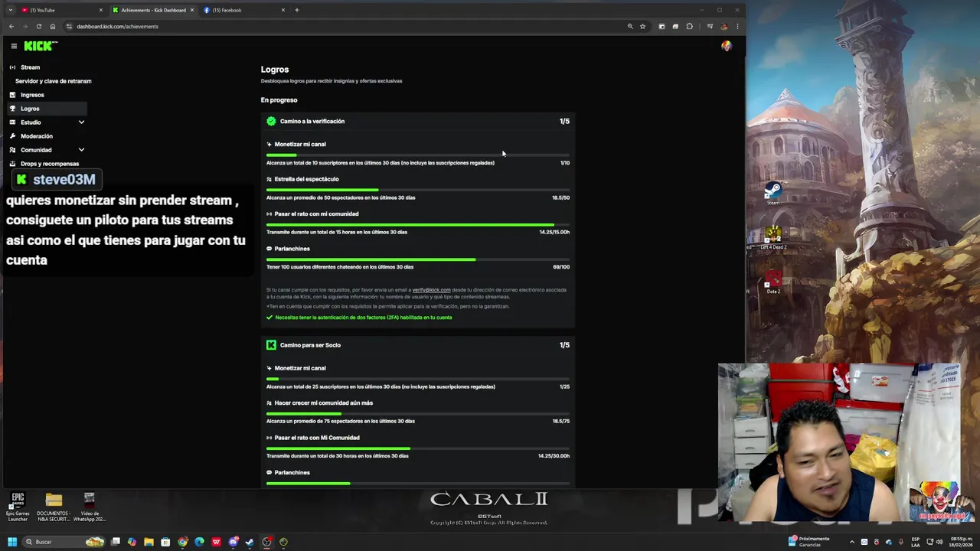Click the Kick partner badge icon

271,345
